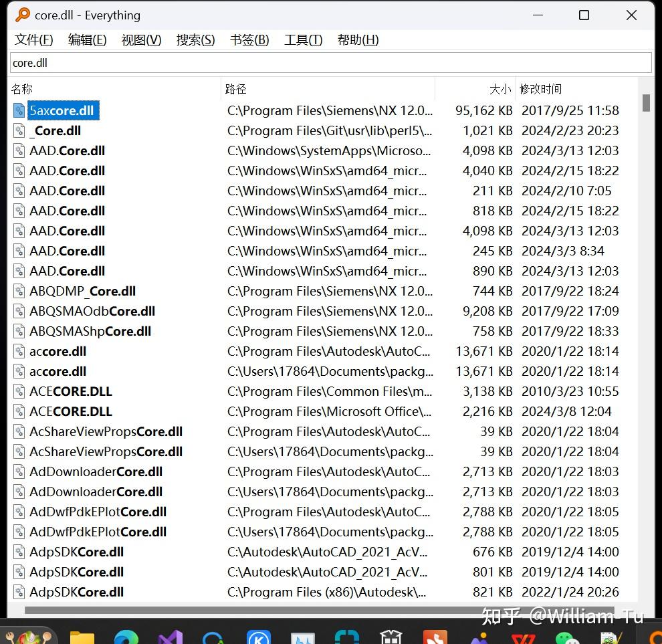The height and width of the screenshot is (644, 662).
Task: Sort results by the 路径 column header
Action: pos(328,89)
